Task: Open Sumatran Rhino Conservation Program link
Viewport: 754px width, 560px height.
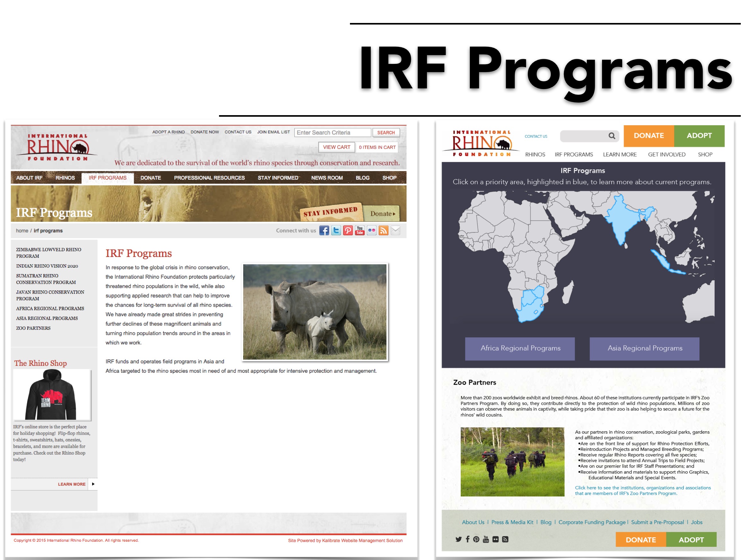Action: click(x=46, y=279)
